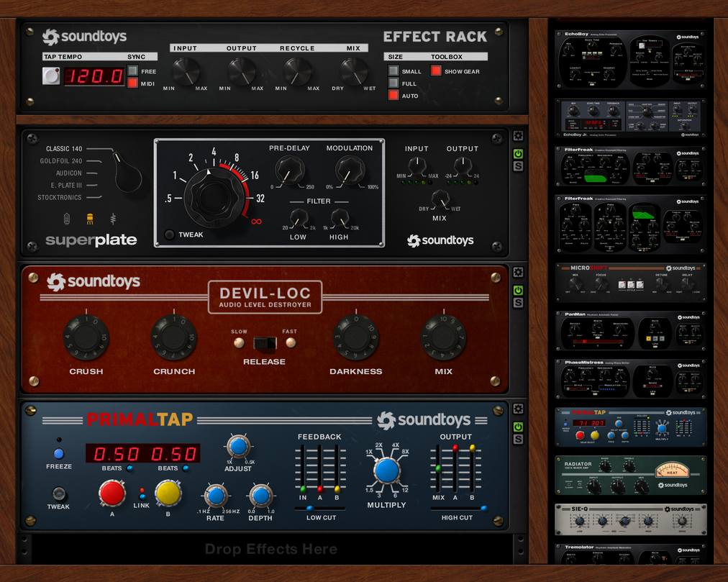
Task: Open the SuperPlate settings gear icon
Action: (x=518, y=136)
